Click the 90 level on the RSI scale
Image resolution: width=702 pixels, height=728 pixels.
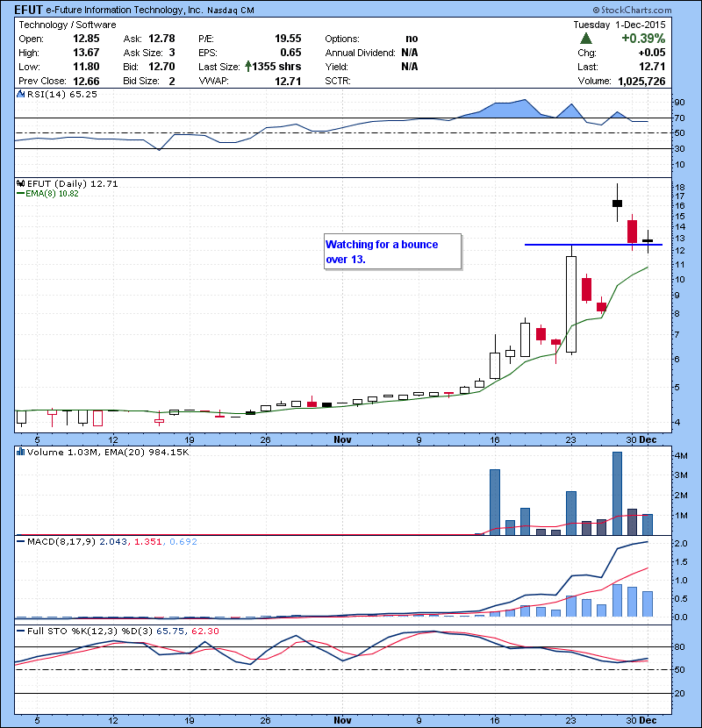[x=679, y=102]
